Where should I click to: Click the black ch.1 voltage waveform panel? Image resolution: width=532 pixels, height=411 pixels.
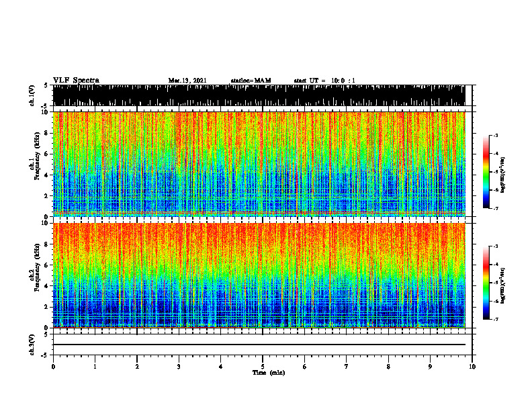[259, 95]
